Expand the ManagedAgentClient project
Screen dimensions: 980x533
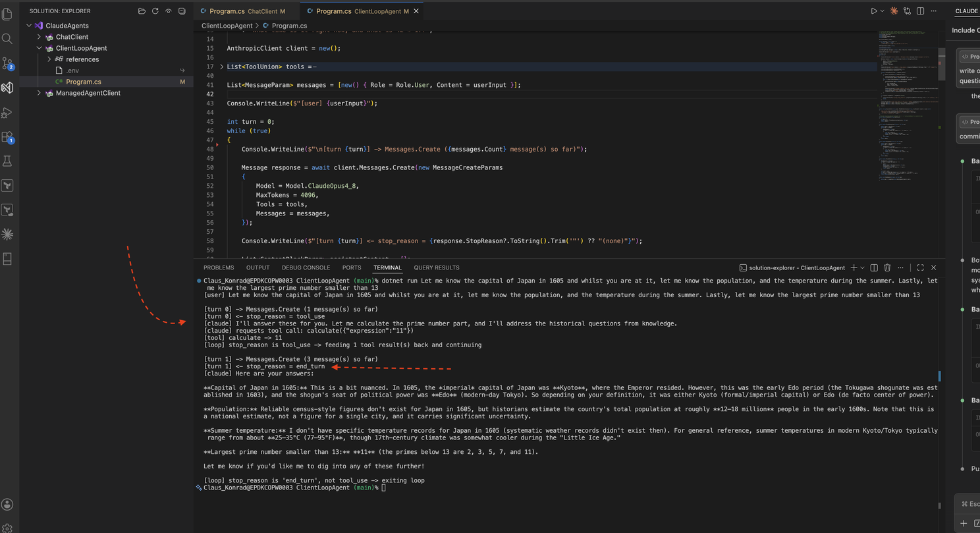click(x=40, y=93)
